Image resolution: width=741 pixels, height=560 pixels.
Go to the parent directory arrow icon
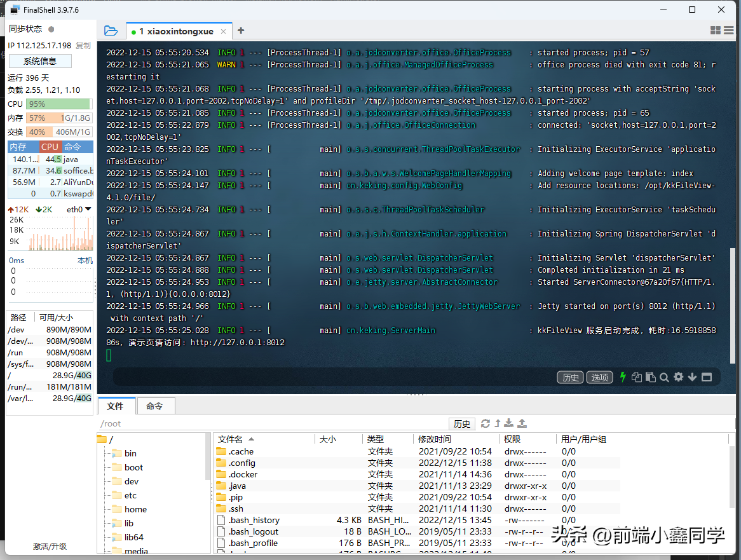click(x=497, y=423)
